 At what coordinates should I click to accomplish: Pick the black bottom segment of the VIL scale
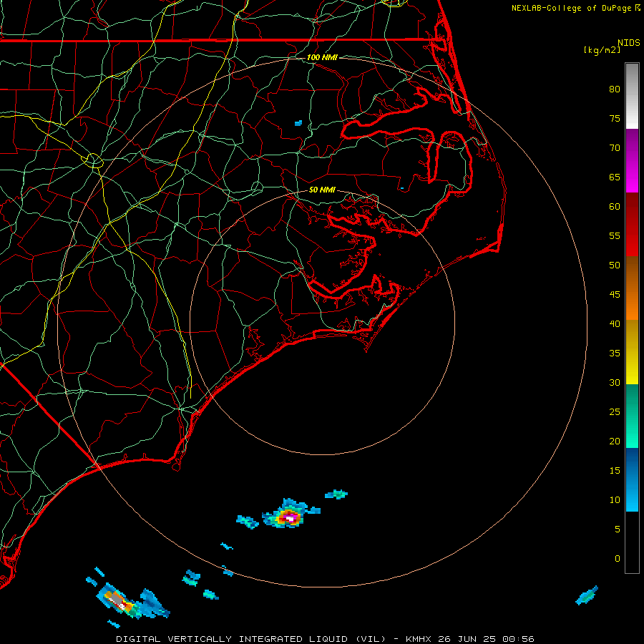pos(632,542)
